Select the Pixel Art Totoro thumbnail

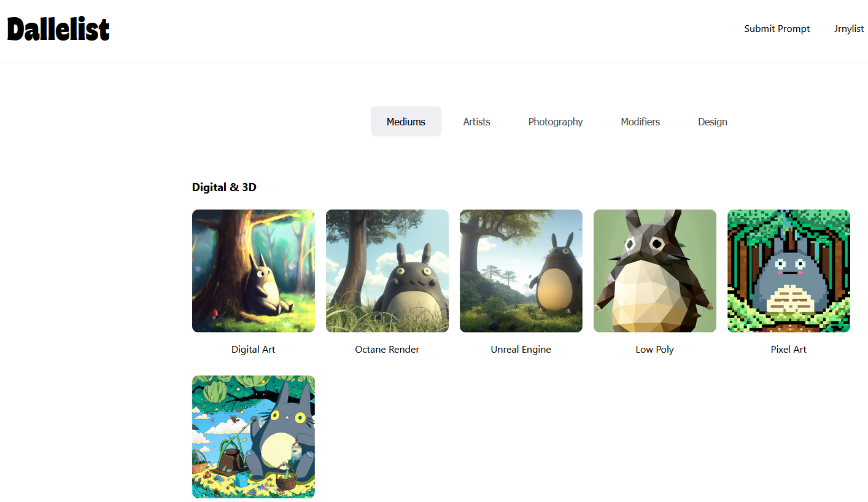click(789, 271)
